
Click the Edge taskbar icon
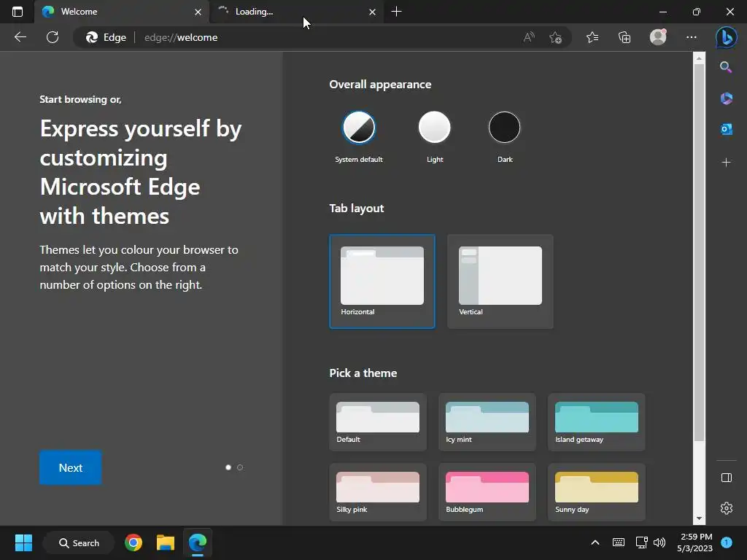click(x=197, y=542)
